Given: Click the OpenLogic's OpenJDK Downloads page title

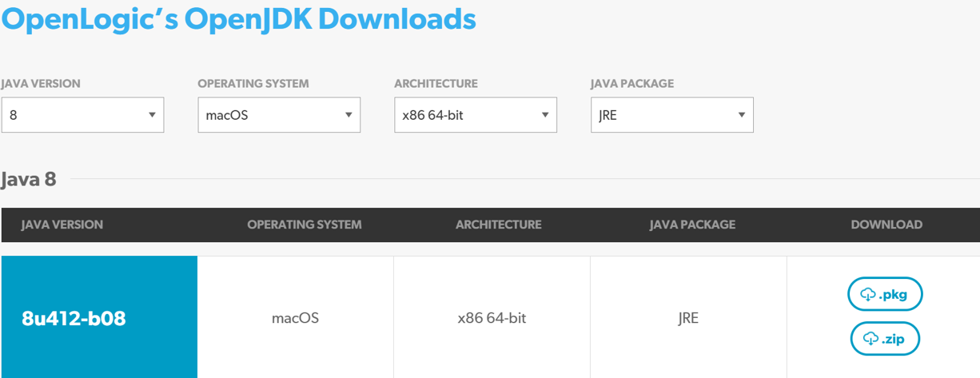Looking at the screenshot, I should point(238,19).
